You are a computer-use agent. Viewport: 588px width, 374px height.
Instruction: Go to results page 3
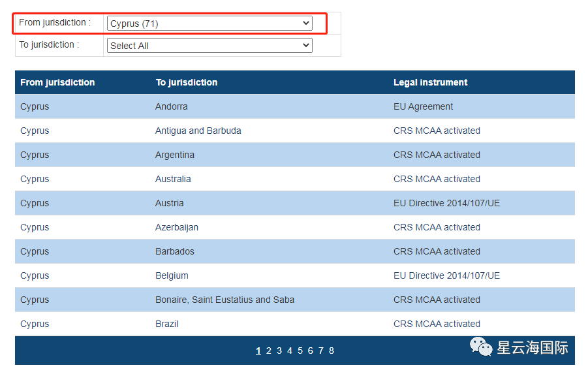pos(279,351)
